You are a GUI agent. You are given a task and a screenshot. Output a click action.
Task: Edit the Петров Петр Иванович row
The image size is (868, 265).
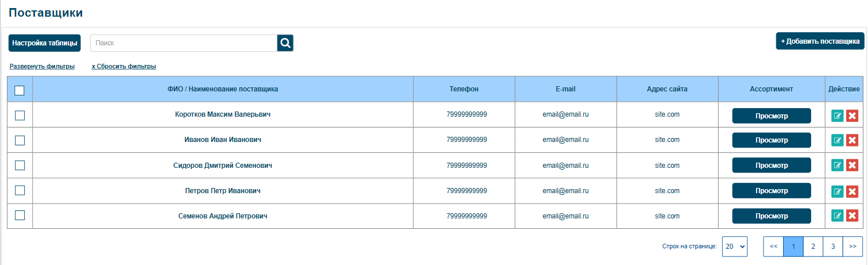pos(838,191)
